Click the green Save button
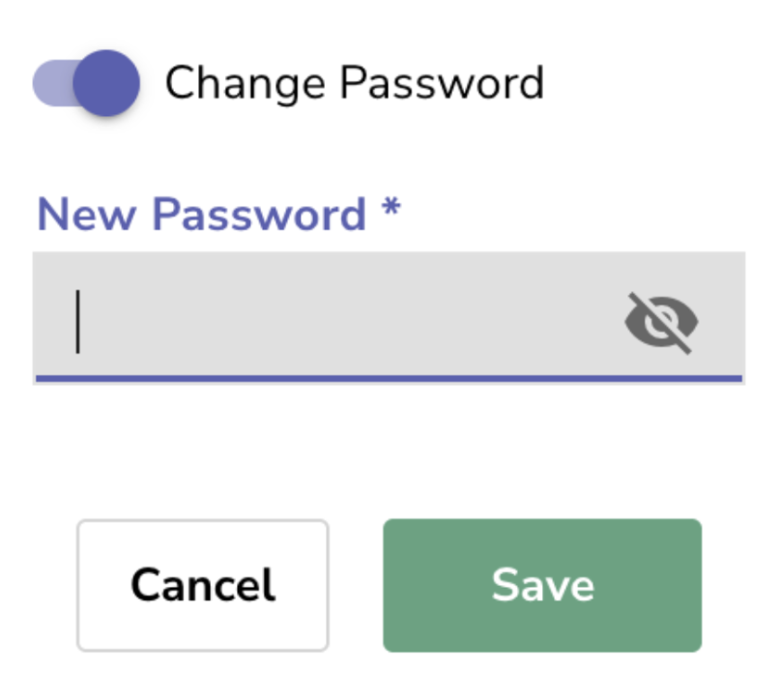 pyautogui.click(x=541, y=585)
